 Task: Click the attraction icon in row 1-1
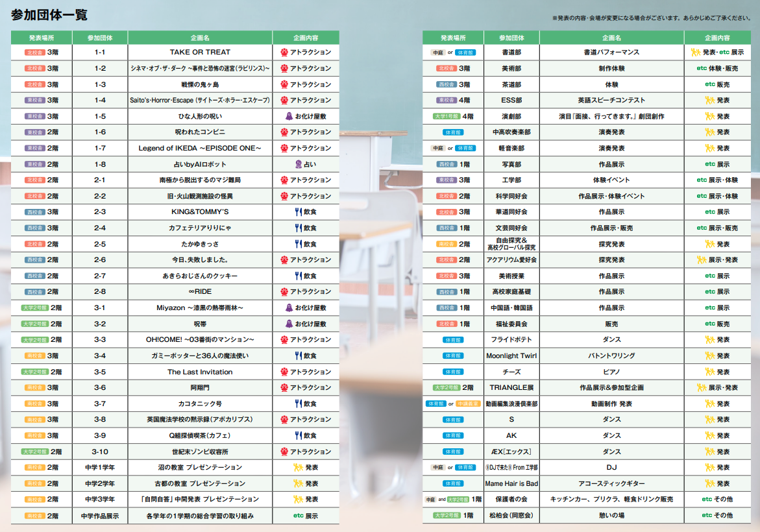pyautogui.click(x=284, y=53)
